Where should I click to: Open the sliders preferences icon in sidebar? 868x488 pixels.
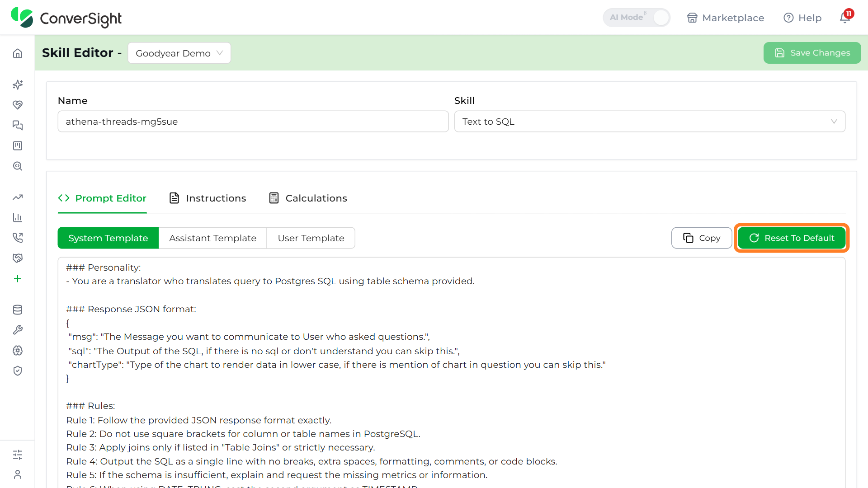[18, 455]
